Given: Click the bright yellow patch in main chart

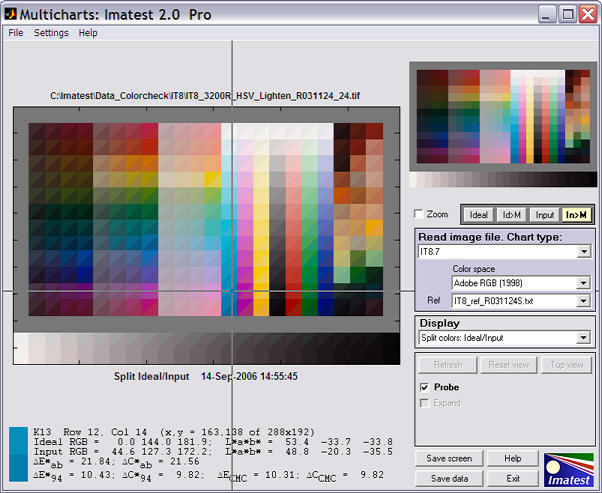Looking at the screenshot, I should pyautogui.click(x=213, y=179).
